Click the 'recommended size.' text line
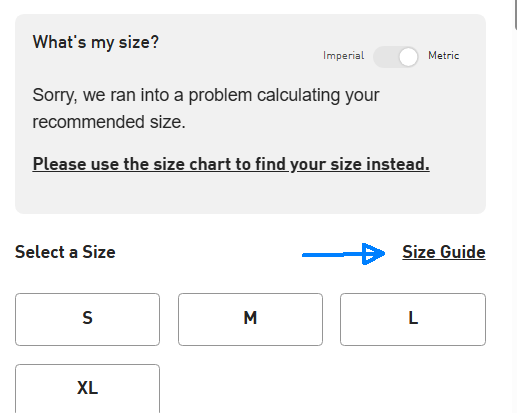Viewport: 517px width, 413px height. click(109, 122)
